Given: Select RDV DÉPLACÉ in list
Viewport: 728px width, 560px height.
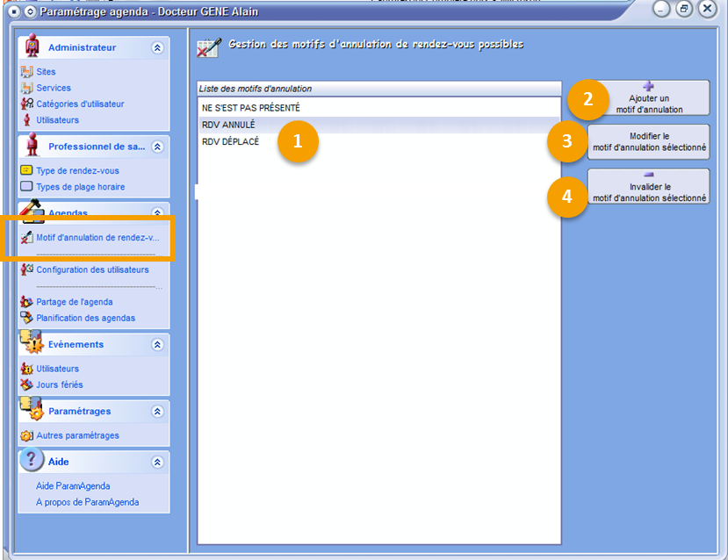Looking at the screenshot, I should point(378,141).
